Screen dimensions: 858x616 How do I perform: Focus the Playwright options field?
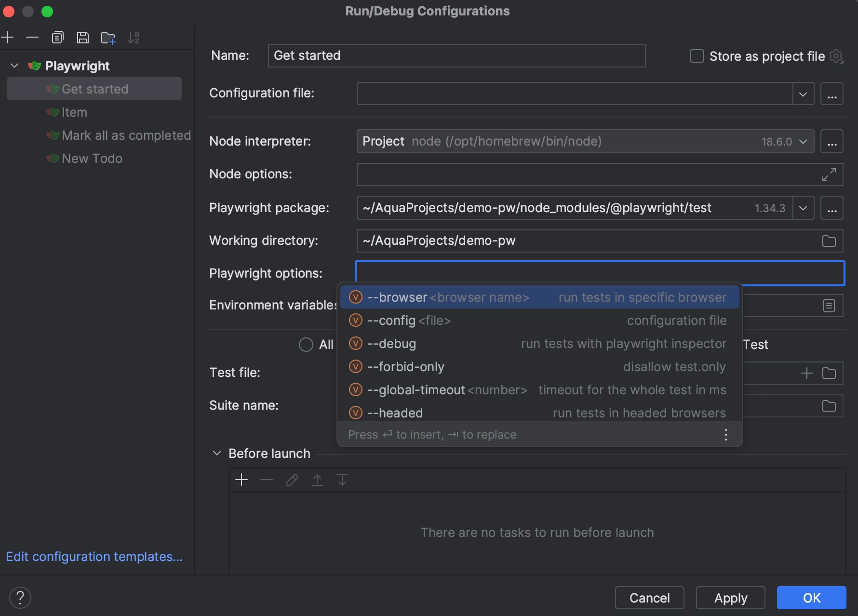click(600, 273)
